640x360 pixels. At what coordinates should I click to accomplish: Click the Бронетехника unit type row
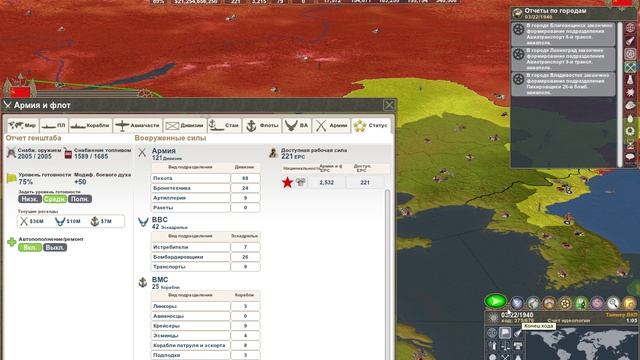[x=206, y=188]
